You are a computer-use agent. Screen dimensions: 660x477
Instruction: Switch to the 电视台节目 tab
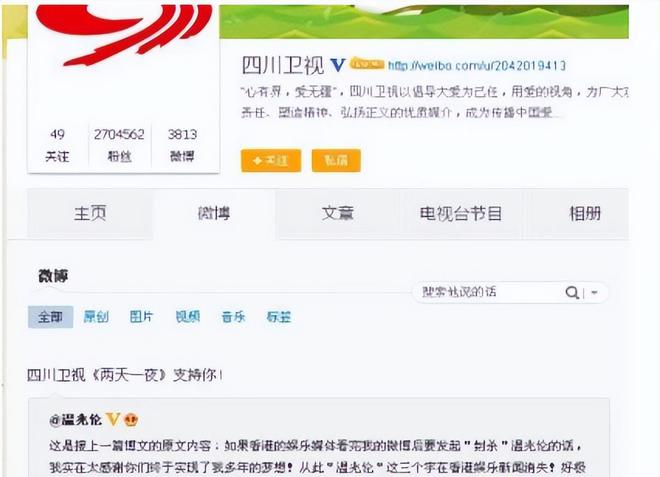click(x=461, y=214)
